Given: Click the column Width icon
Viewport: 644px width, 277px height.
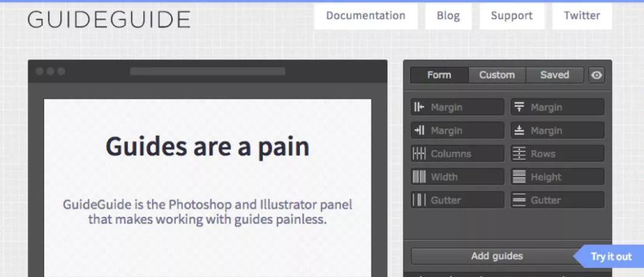Looking at the screenshot, I should tap(419, 177).
